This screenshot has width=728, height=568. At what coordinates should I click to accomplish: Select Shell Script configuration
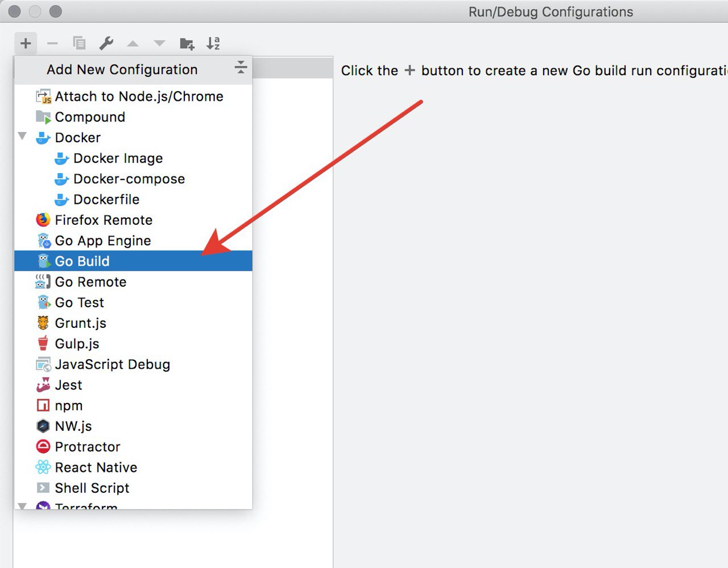pos(133,488)
